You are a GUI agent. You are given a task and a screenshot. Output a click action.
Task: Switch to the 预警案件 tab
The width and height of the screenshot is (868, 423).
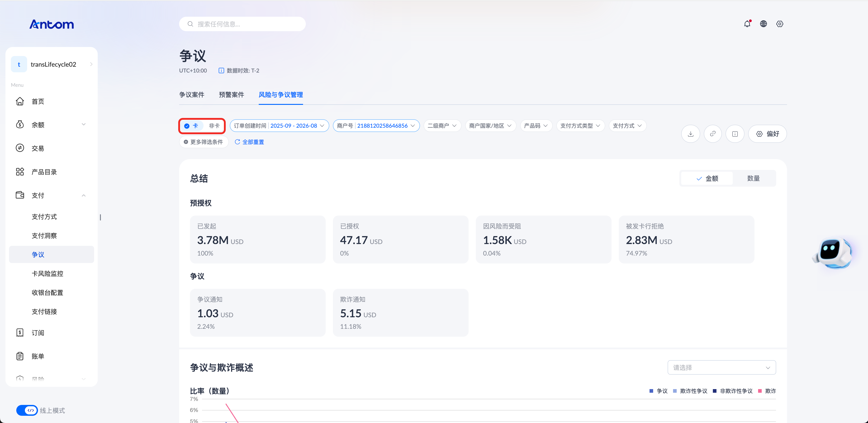(x=232, y=95)
